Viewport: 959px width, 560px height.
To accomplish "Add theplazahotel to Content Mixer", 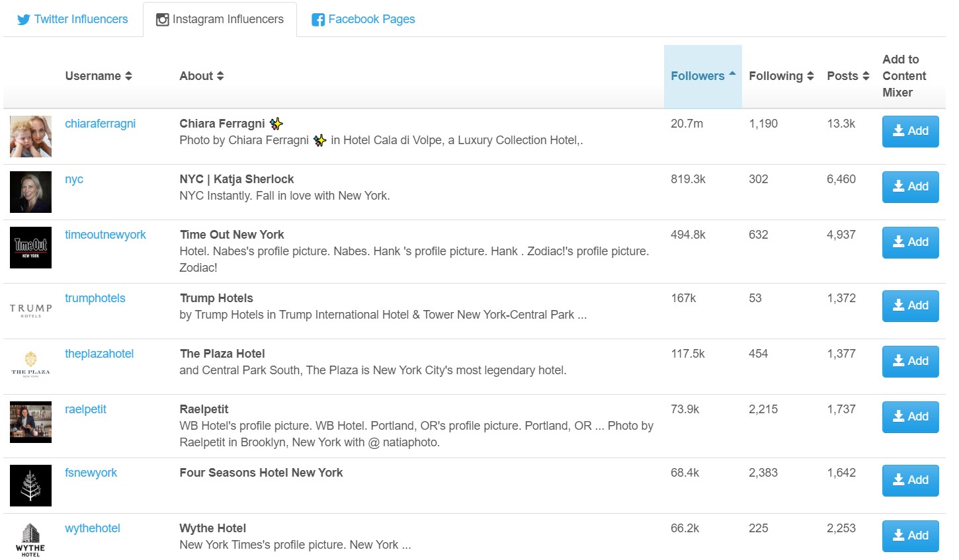I will click(x=910, y=361).
